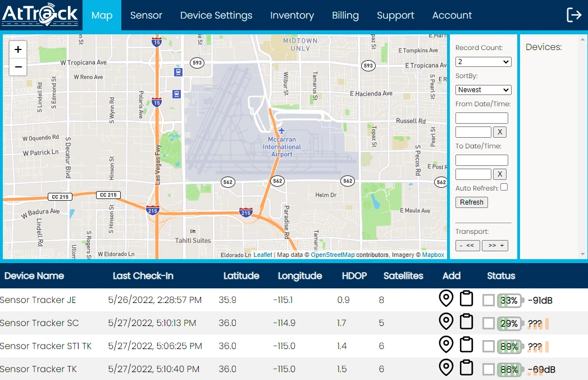
Task: Click the 86% battery indicator for Sensor Tracker TK
Action: (508, 368)
